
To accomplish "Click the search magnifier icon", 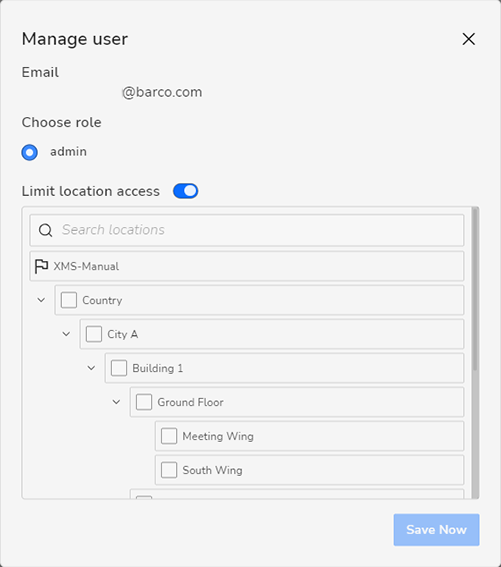I will [46, 230].
